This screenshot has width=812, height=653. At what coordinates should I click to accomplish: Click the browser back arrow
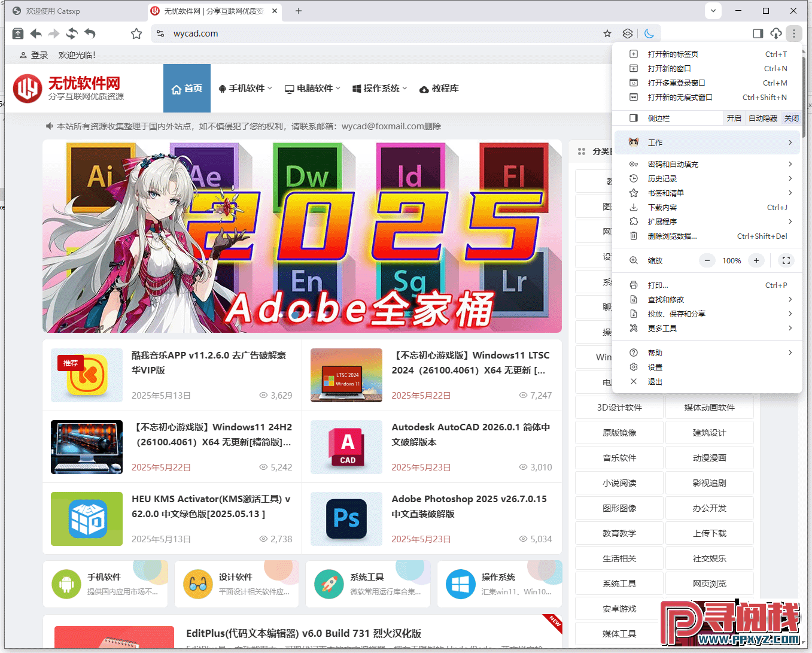pos(36,34)
